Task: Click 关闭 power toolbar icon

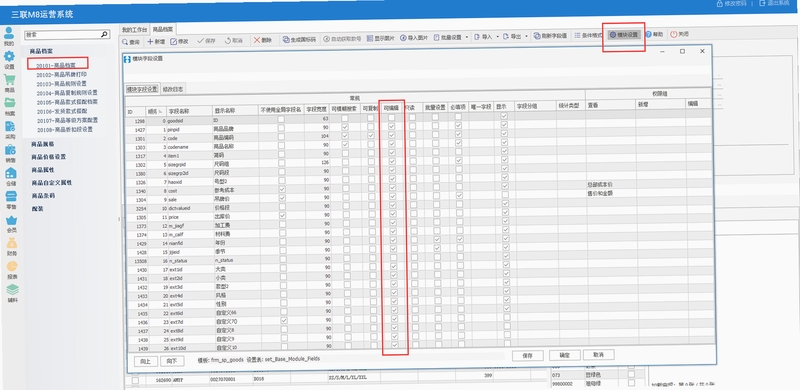Action: (x=679, y=34)
